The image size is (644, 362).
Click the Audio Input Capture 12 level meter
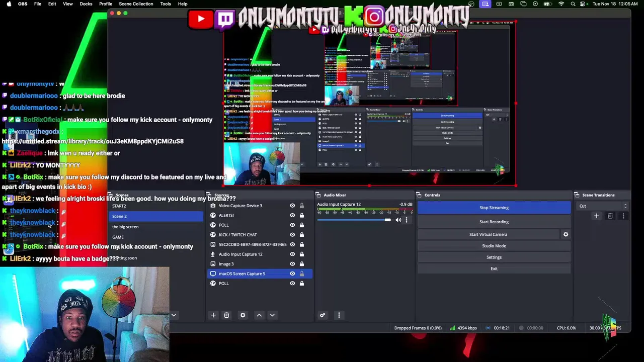point(365,210)
